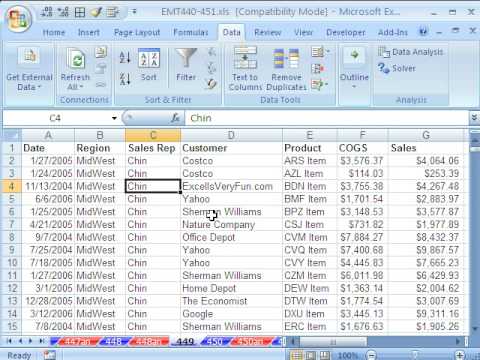Click the Data Analysis button
Image resolution: width=480 pixels, height=360 pixels.
(411, 52)
